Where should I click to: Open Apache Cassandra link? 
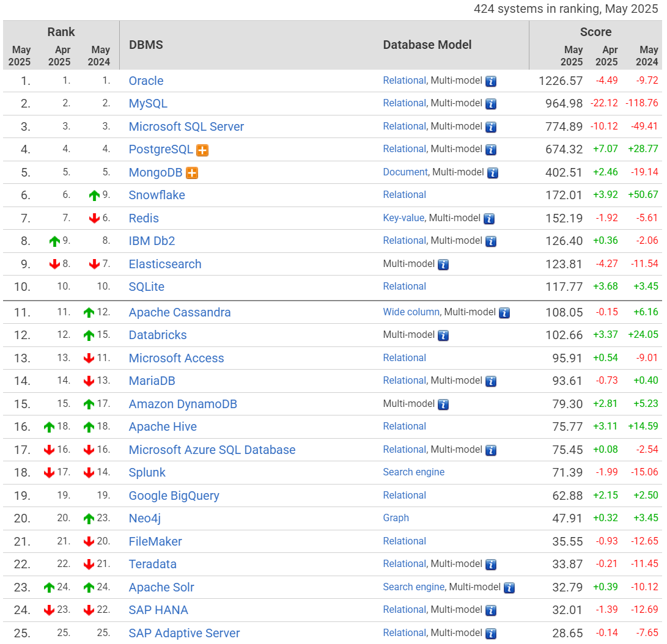[x=180, y=312]
